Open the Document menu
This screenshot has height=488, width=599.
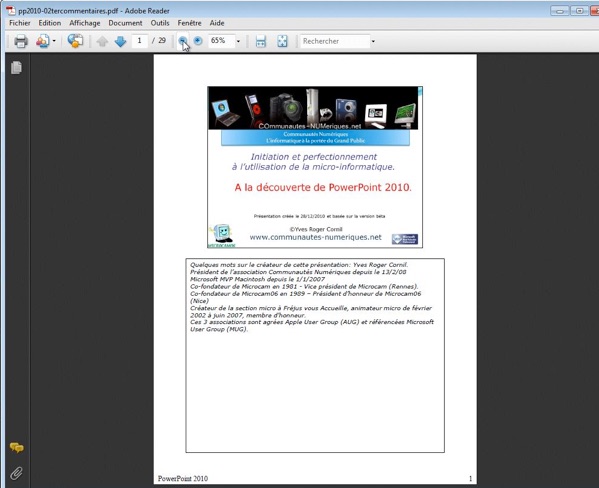coord(125,23)
